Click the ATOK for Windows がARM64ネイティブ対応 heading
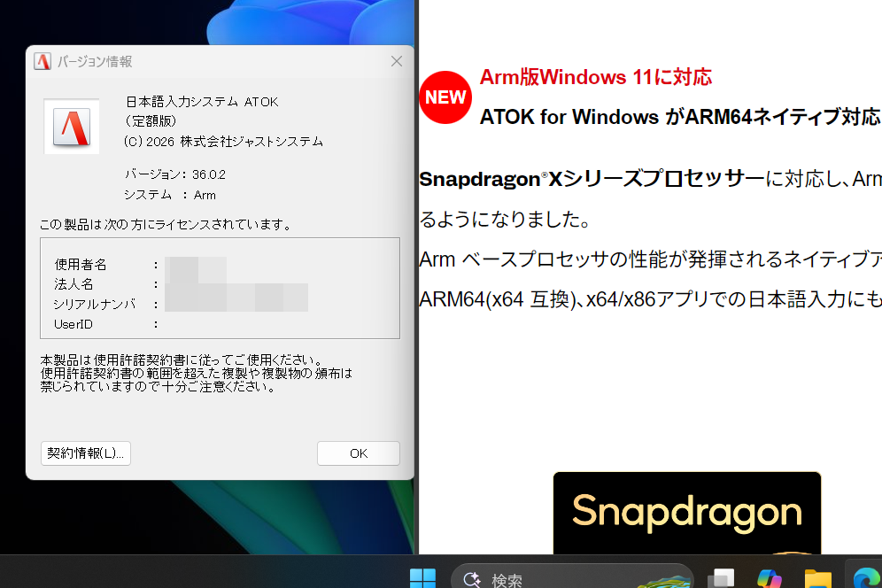The image size is (882, 588). pyautogui.click(x=679, y=117)
